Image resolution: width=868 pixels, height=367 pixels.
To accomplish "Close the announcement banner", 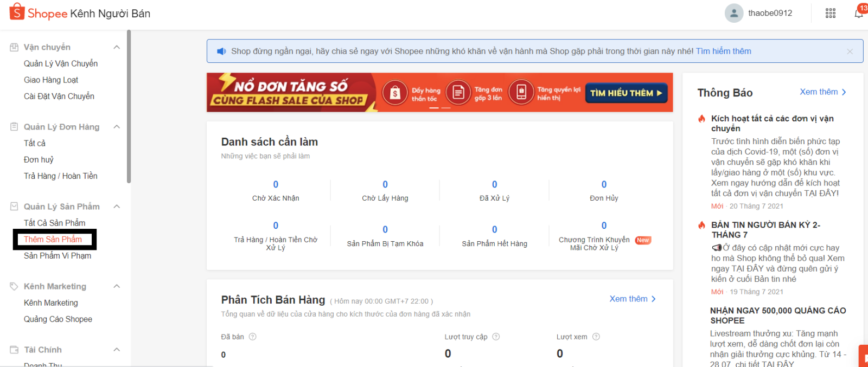I will click(x=850, y=51).
